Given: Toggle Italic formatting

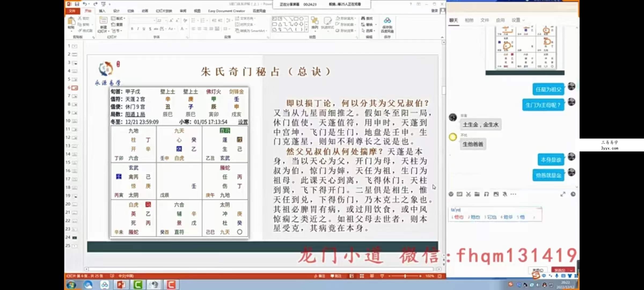Looking at the screenshot, I should [x=138, y=29].
